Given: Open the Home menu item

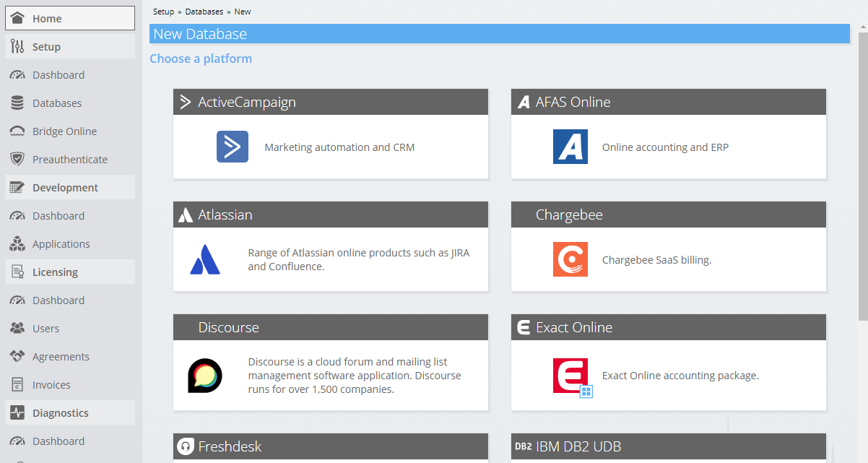Looking at the screenshot, I should click(x=70, y=18).
